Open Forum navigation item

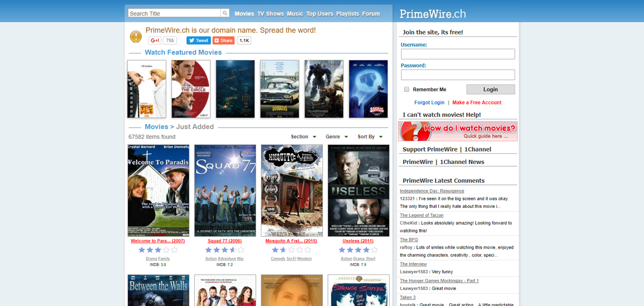tap(371, 14)
